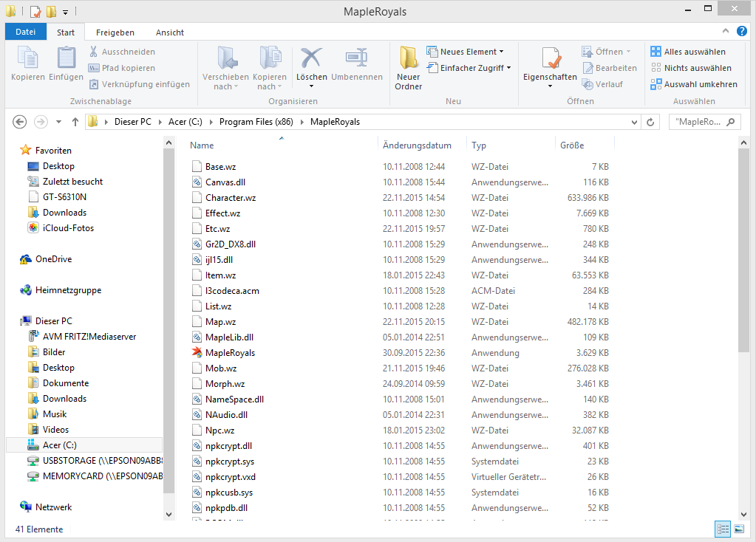Click the Löschen X icon
Screen dimensions: 756x542
click(x=311, y=58)
